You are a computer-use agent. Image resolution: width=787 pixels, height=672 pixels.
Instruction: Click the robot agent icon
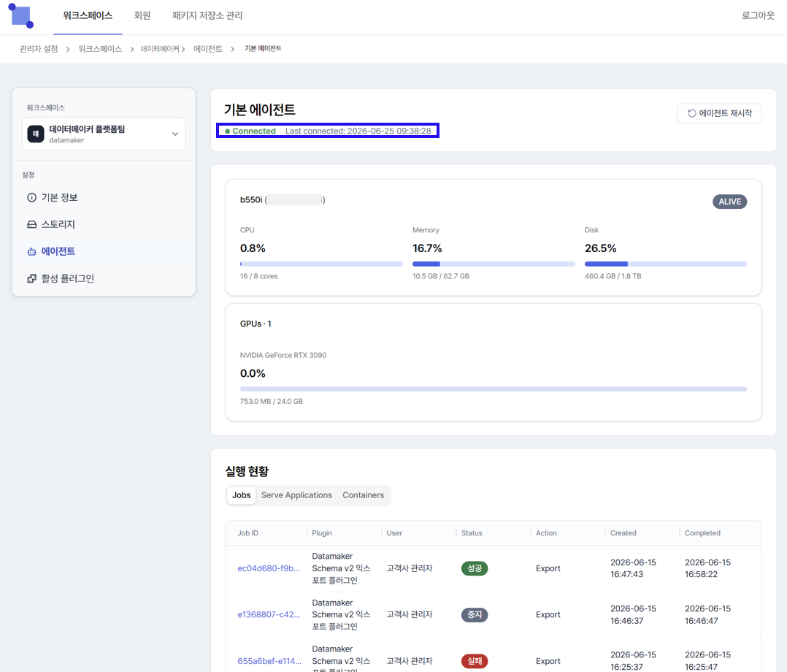[x=31, y=251]
